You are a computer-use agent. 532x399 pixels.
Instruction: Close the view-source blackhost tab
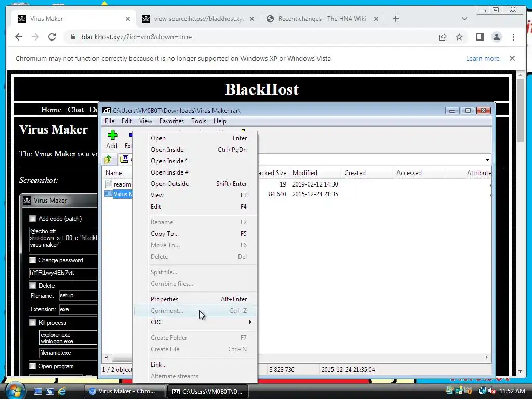tap(252, 19)
